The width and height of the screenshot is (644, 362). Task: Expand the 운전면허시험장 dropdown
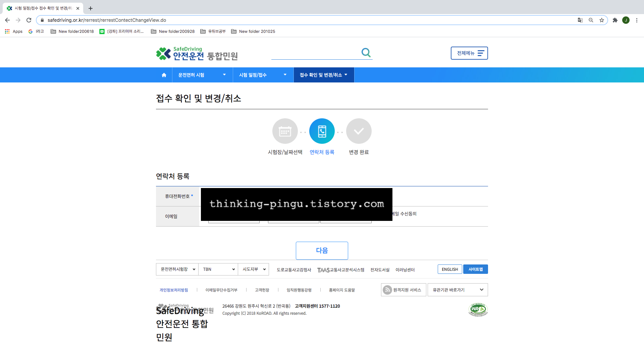click(177, 269)
